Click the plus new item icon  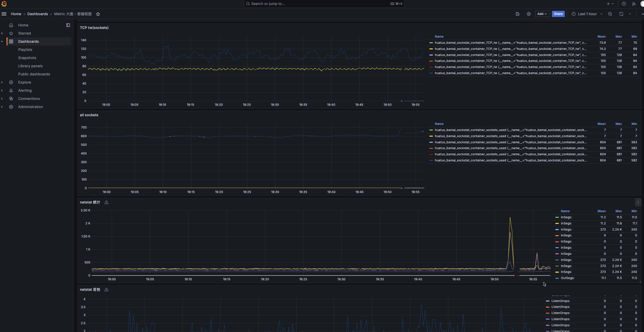coord(608,4)
